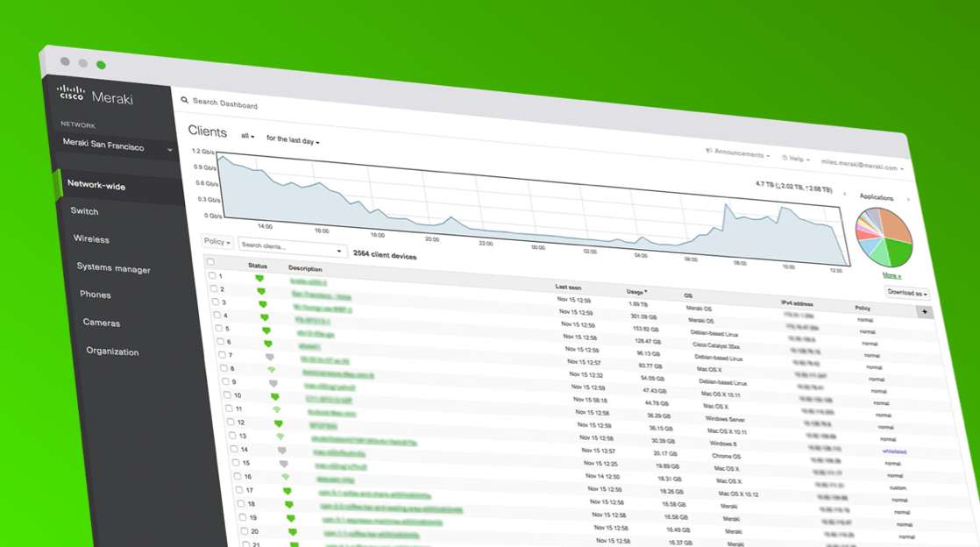980x547 pixels.
Task: Click the plus icon to add table columns
Action: point(925,311)
